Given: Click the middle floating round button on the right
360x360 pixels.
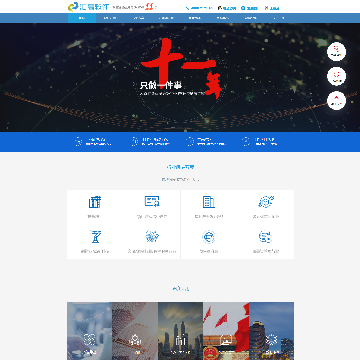Looking at the screenshot, I should coord(336,76).
